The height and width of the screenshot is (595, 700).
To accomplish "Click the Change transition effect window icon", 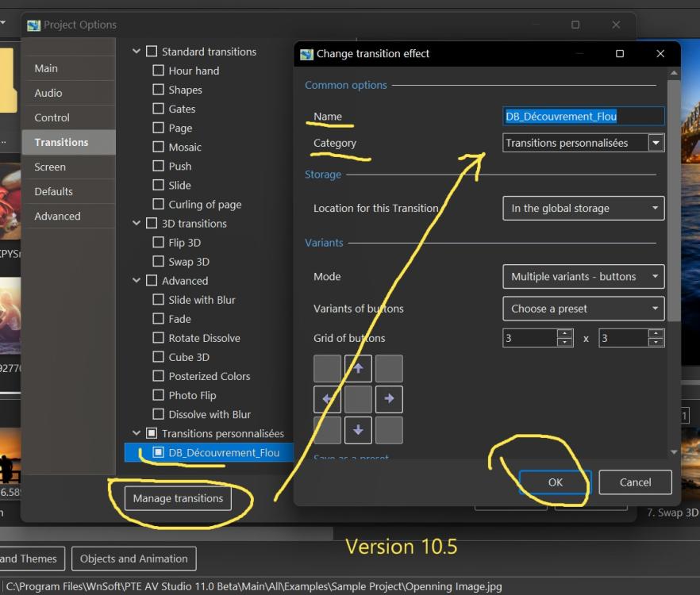I will pos(306,54).
